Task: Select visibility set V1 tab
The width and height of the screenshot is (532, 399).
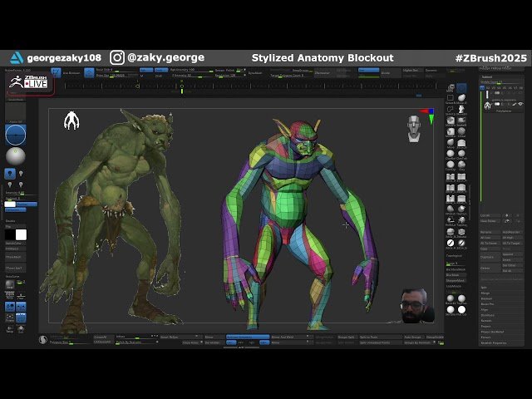Action: [x=483, y=88]
